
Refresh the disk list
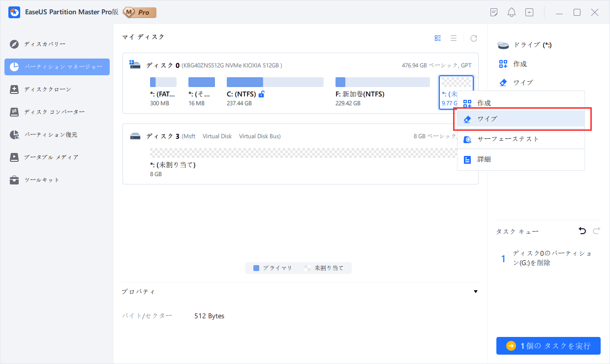tap(473, 37)
